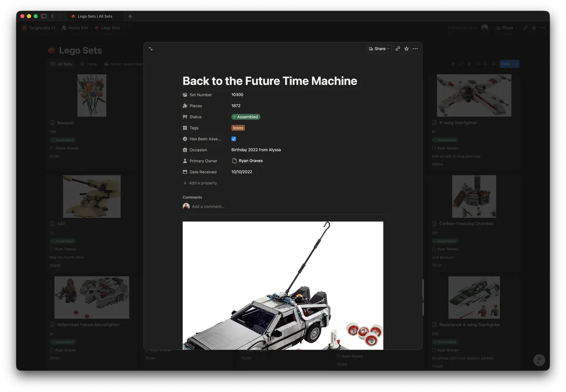This screenshot has width=566, height=392.
Task: Click the Add-on with X-wing purchase text
Action: pyautogui.click(x=456, y=156)
